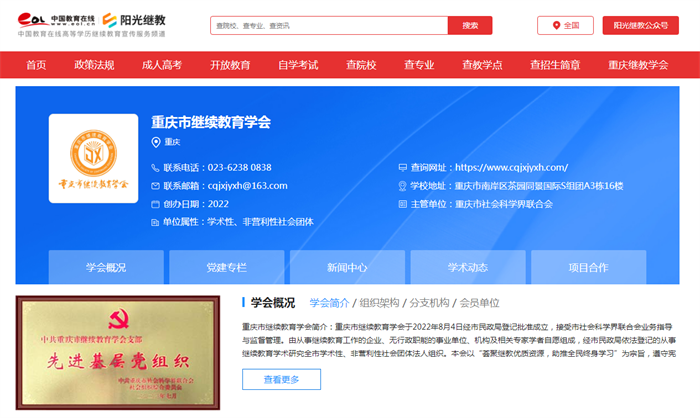This screenshot has width=700, height=418.
Task: Open the 政策法规 navigation menu
Action: (x=94, y=65)
